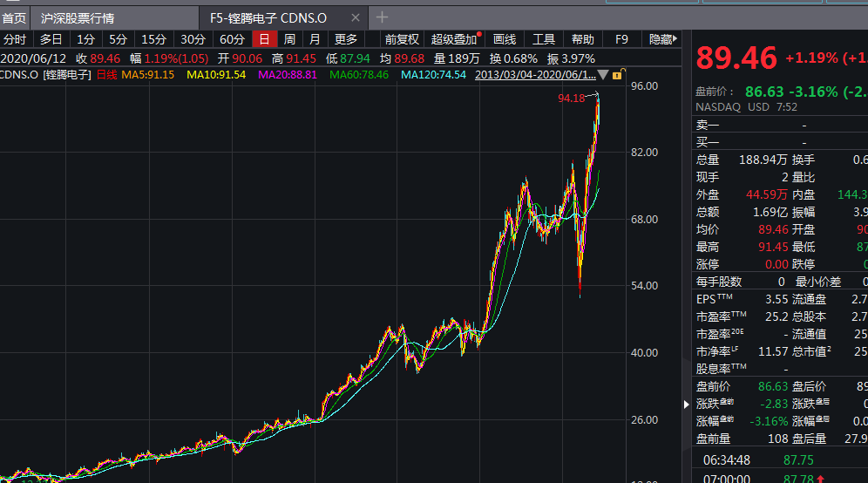Expand 更多 period options
The height and width of the screenshot is (483, 868).
[x=346, y=39]
